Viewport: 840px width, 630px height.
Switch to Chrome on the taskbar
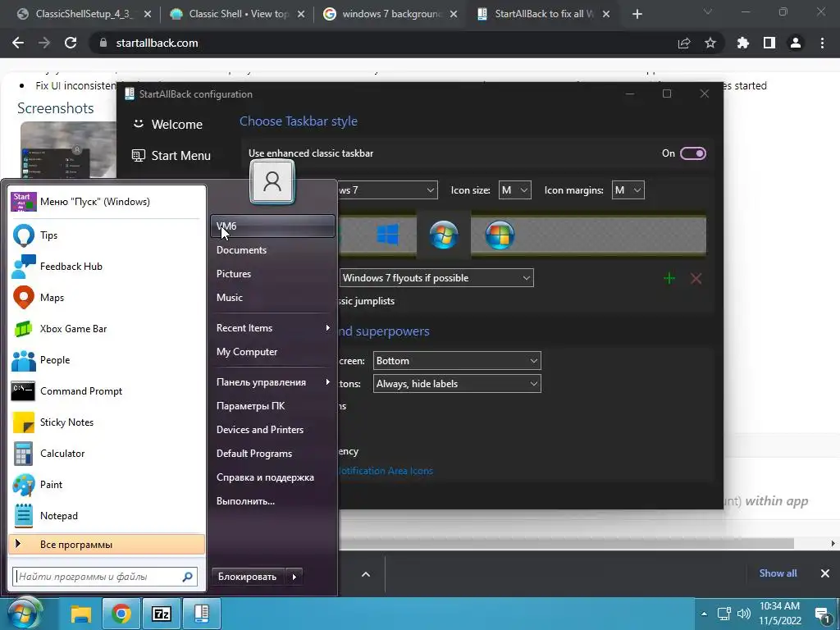tap(121, 614)
